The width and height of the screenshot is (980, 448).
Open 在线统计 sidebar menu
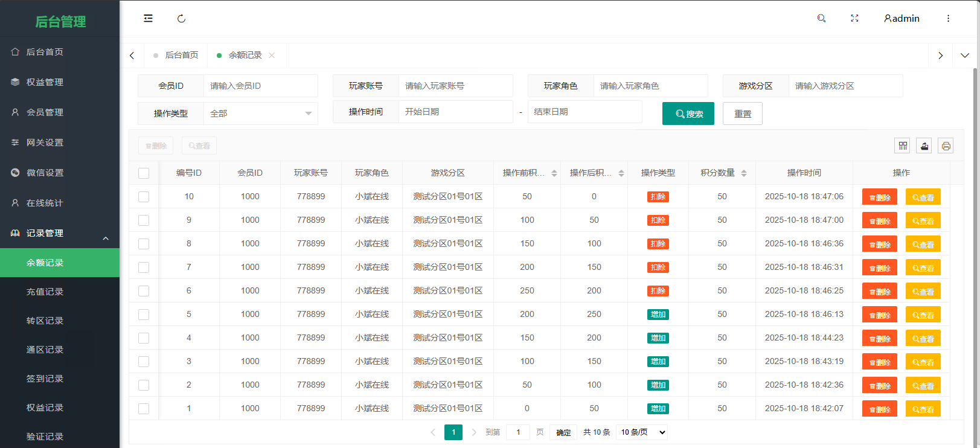coord(60,203)
